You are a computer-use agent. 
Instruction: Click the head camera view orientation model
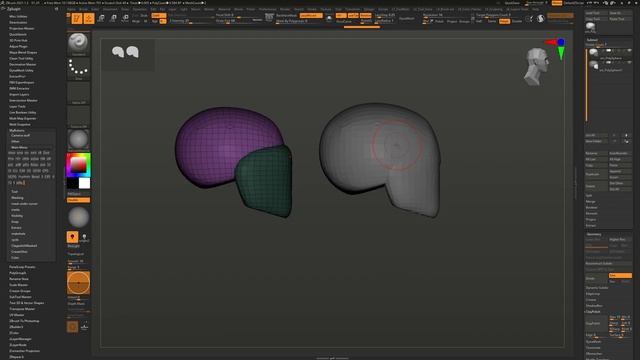point(536,67)
